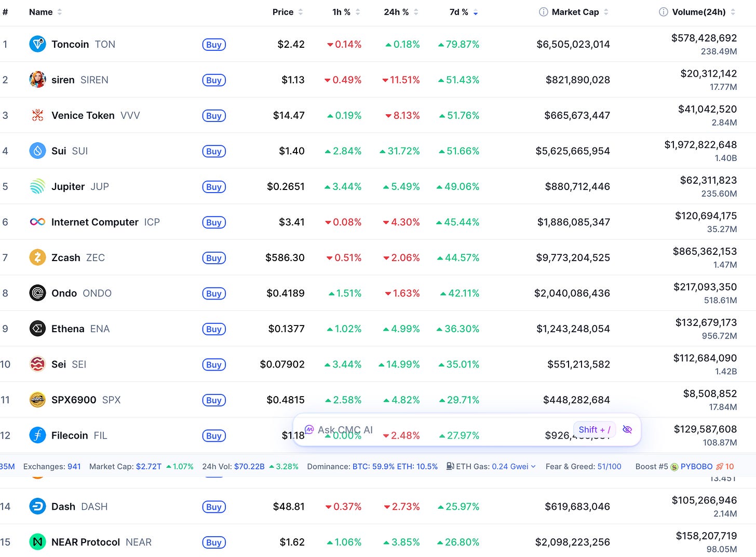
Task: Click the Zcash coin icon
Action: (x=37, y=257)
